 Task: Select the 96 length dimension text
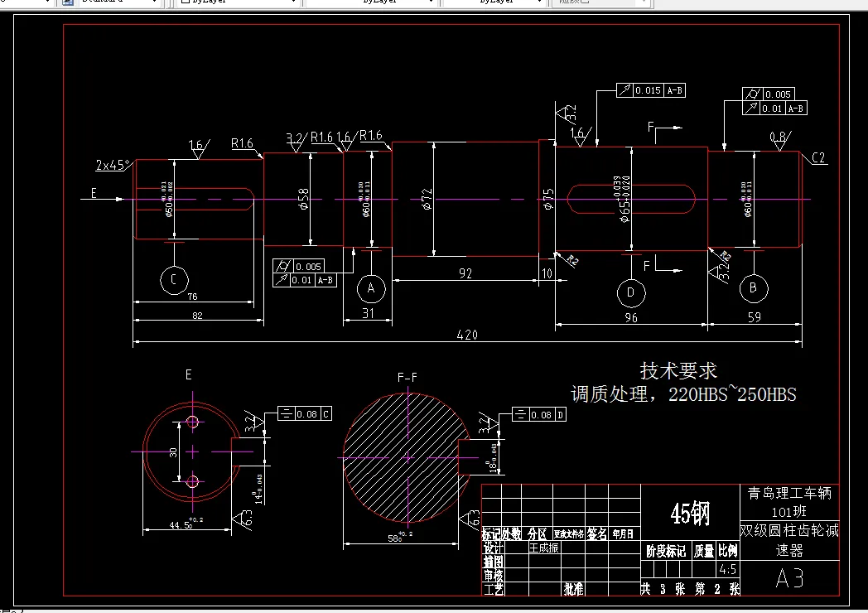point(631,318)
